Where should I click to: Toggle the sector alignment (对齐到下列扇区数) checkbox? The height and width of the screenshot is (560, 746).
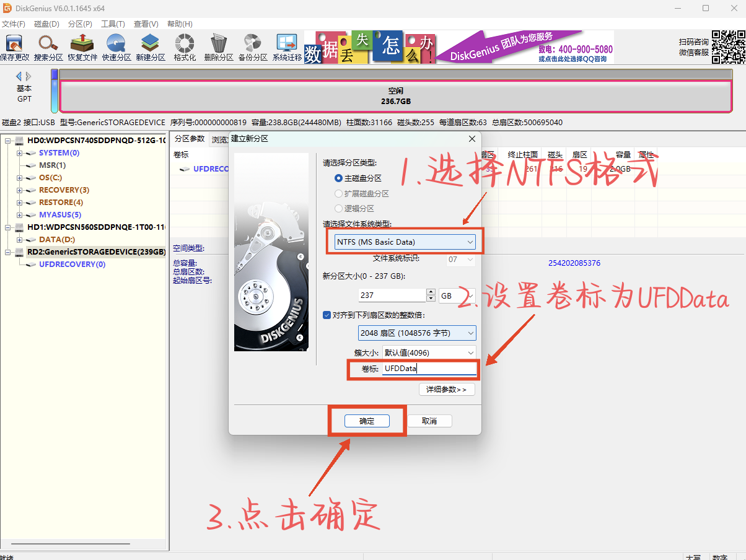[327, 315]
